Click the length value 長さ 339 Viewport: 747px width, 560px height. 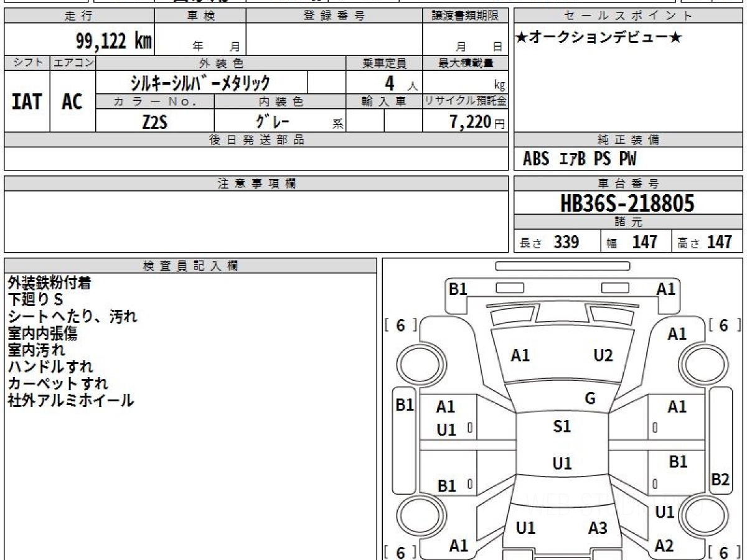tap(550, 242)
